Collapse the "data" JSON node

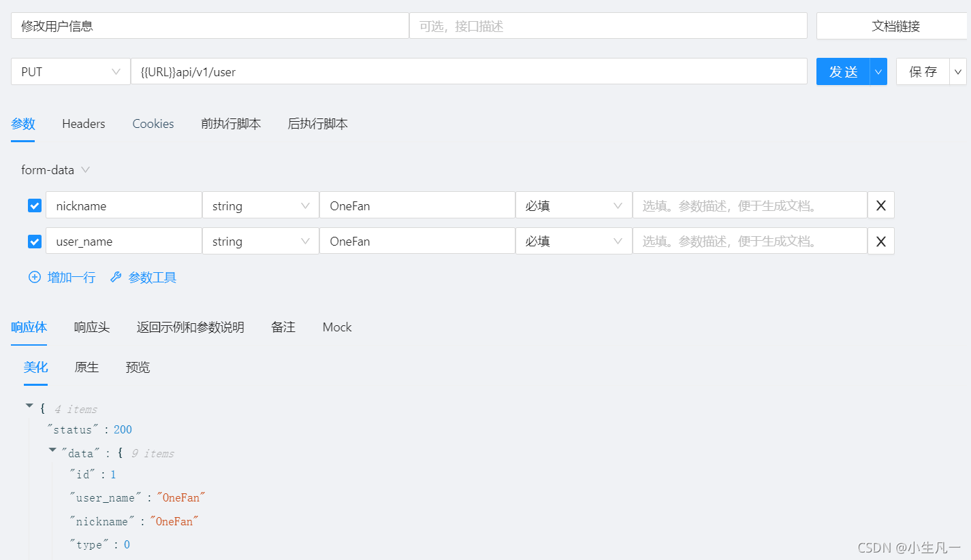coord(52,450)
